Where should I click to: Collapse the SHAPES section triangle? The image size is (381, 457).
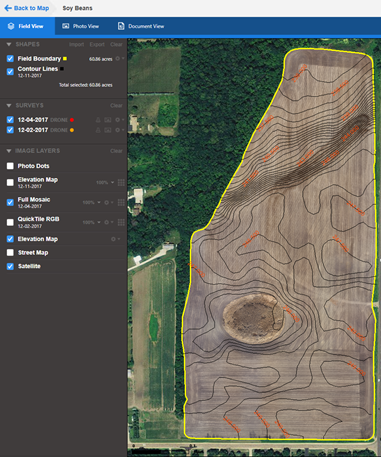click(x=9, y=44)
